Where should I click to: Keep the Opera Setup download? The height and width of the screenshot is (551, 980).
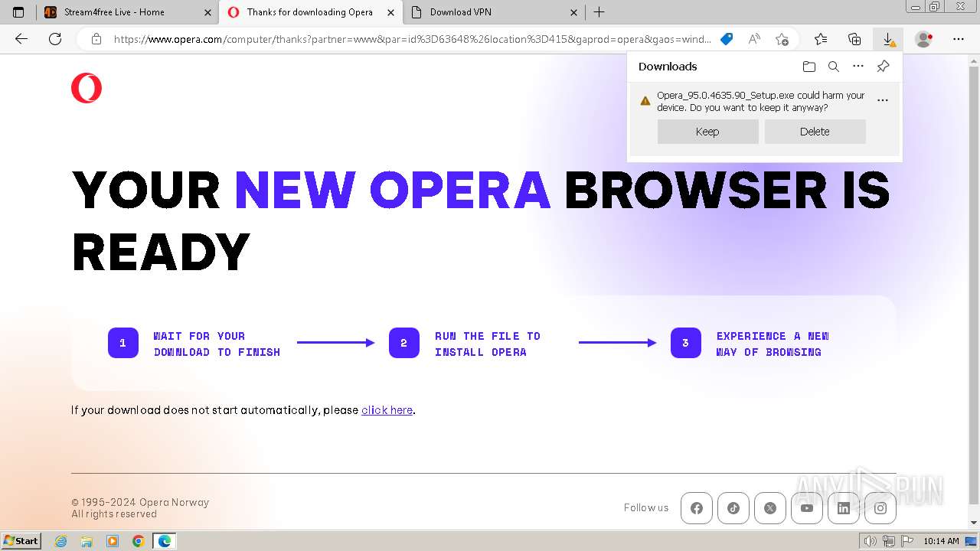point(707,132)
